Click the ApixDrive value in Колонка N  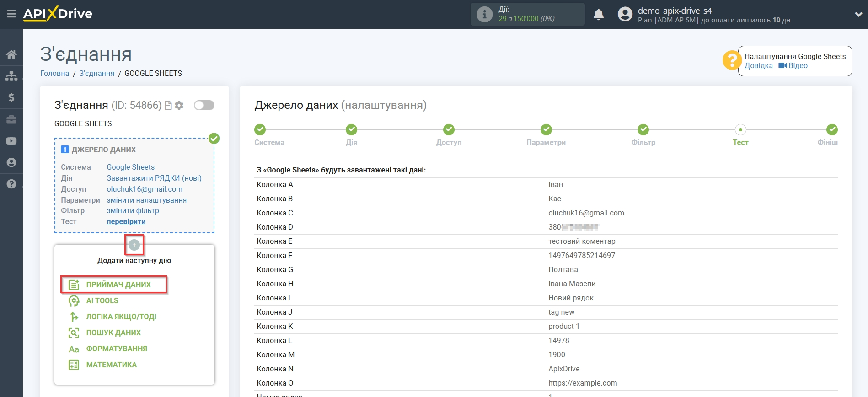[x=564, y=369]
